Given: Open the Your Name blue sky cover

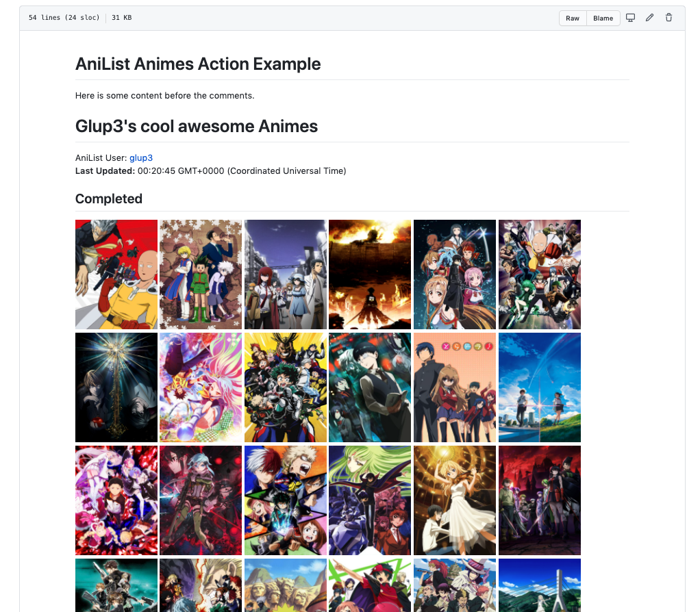Looking at the screenshot, I should [x=540, y=387].
